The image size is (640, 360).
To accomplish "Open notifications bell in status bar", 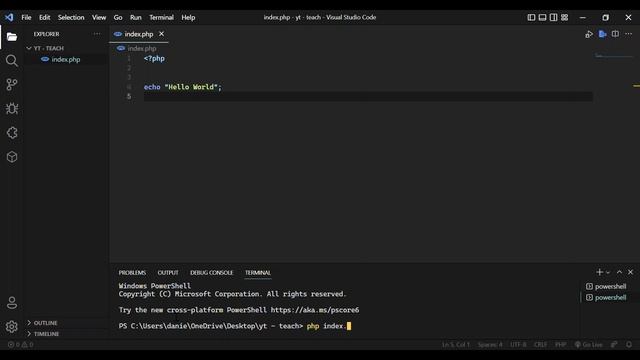I will point(629,344).
